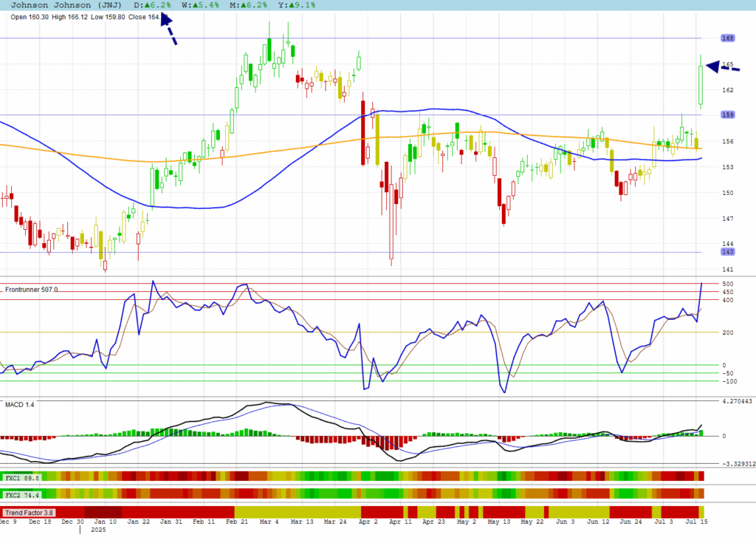Click the Apr 2 date label
The width and height of the screenshot is (756, 543).
[x=368, y=522]
